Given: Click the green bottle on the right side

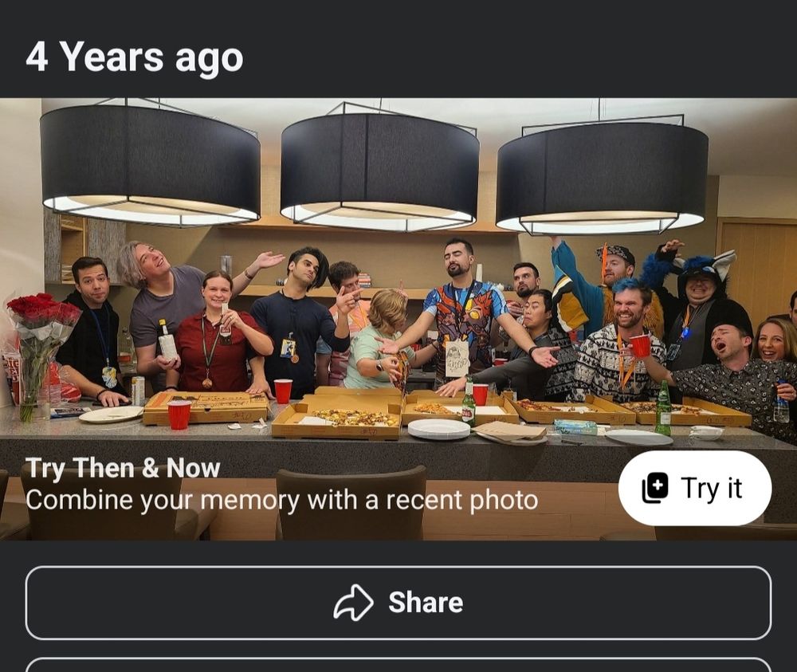Looking at the screenshot, I should (663, 408).
